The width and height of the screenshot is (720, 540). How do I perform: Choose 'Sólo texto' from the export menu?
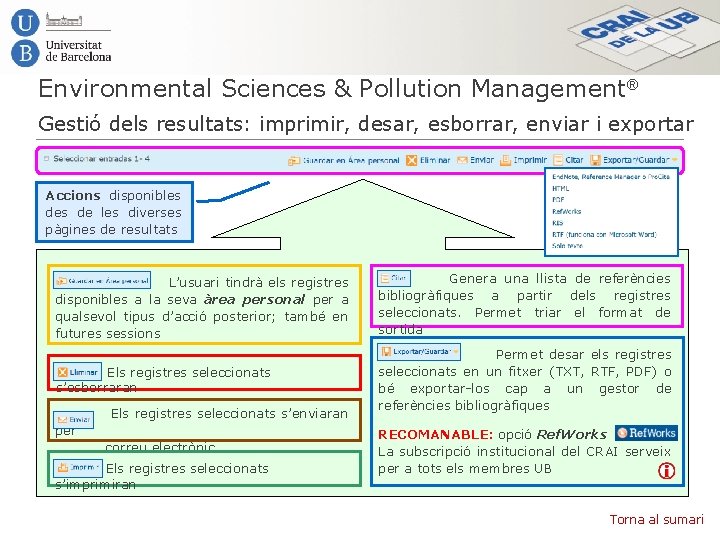(567, 246)
